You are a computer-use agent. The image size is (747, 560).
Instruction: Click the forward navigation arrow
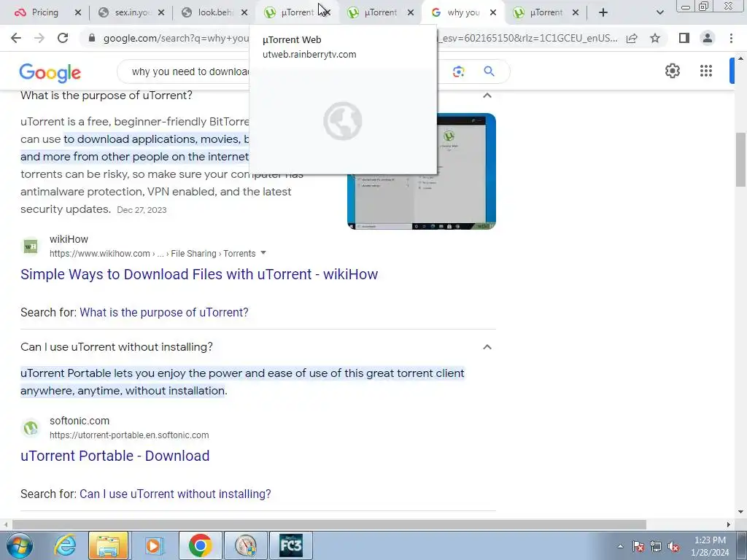(x=39, y=38)
